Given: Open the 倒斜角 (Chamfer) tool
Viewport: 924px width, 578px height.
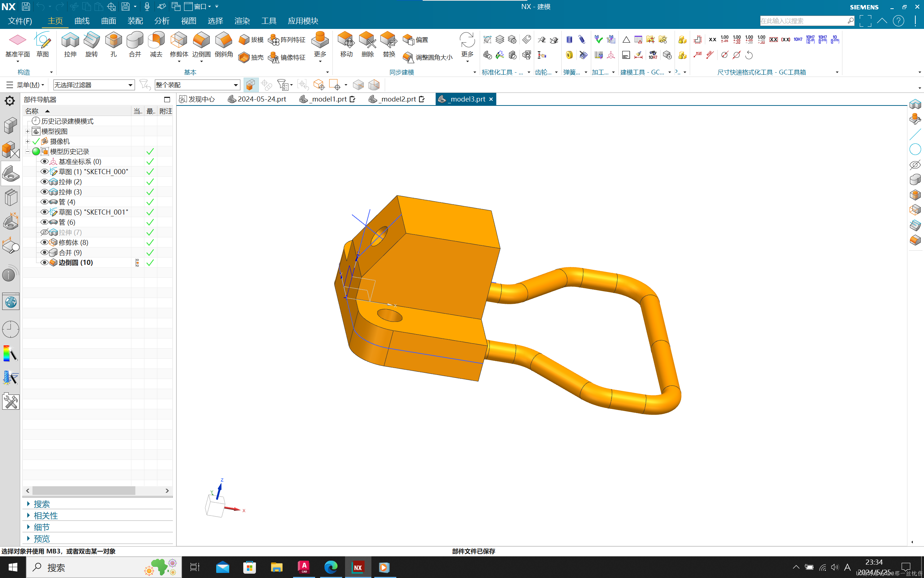Looking at the screenshot, I should tap(224, 45).
